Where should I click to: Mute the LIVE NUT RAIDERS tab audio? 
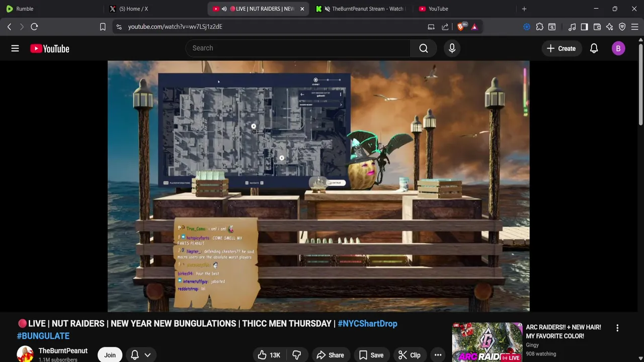click(224, 9)
